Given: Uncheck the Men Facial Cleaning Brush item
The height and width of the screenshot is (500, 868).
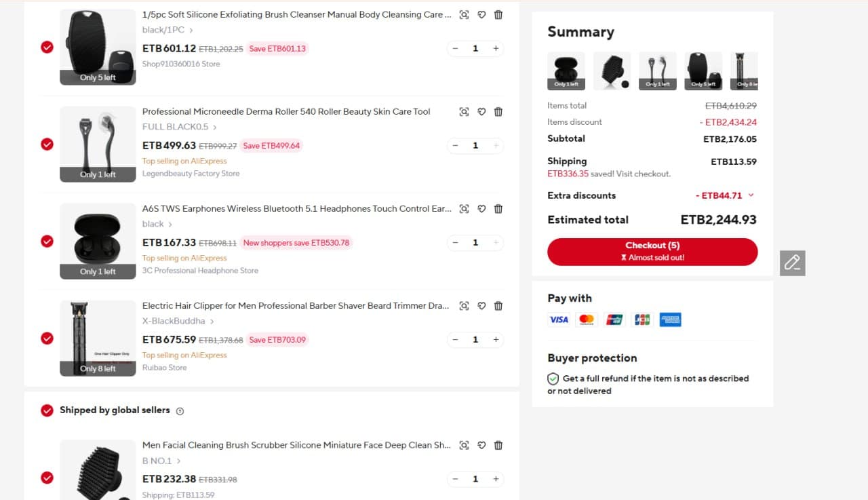Looking at the screenshot, I should coord(47,478).
